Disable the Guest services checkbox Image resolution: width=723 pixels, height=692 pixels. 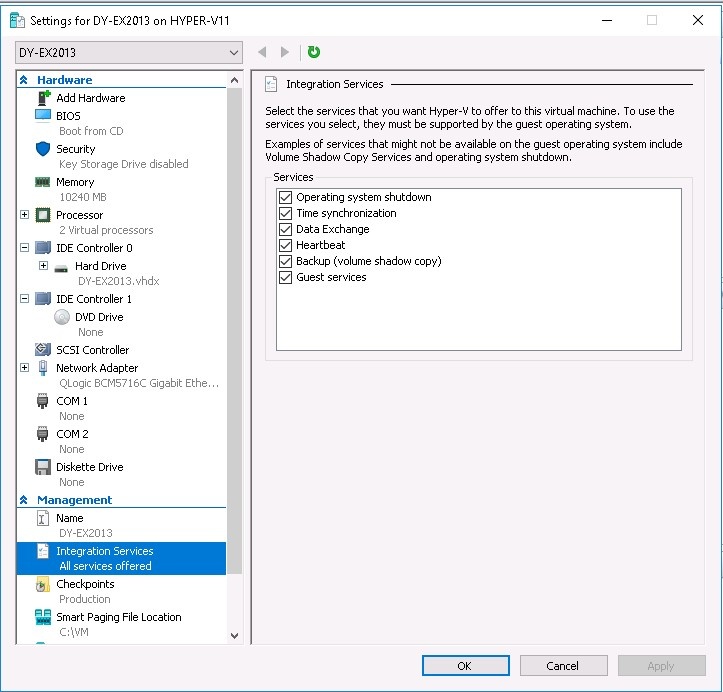[x=286, y=277]
